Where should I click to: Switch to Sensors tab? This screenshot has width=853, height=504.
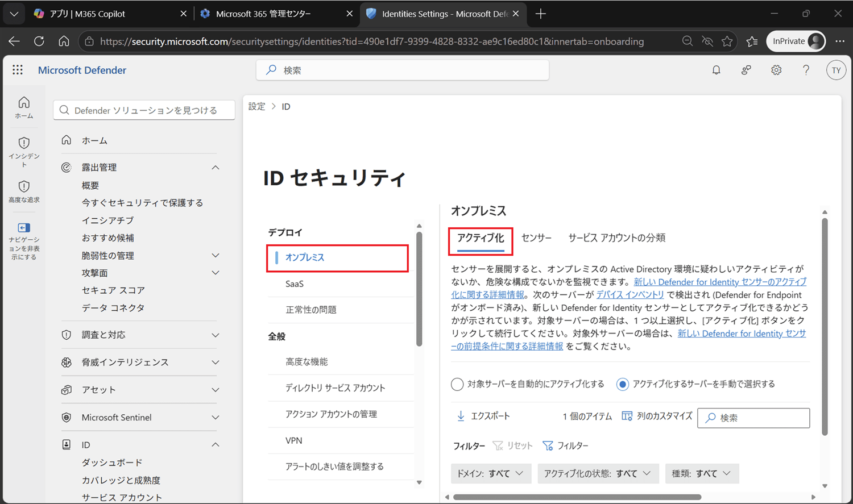click(536, 238)
